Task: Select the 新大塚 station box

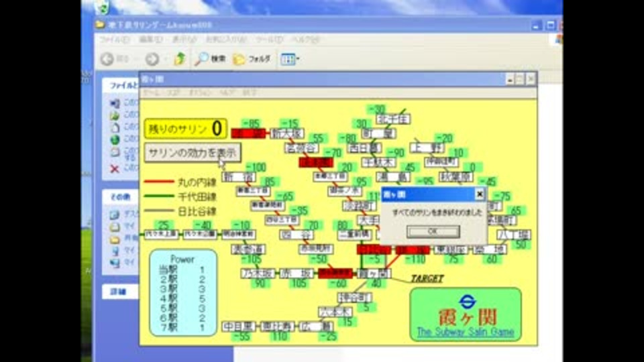Action: (287, 133)
